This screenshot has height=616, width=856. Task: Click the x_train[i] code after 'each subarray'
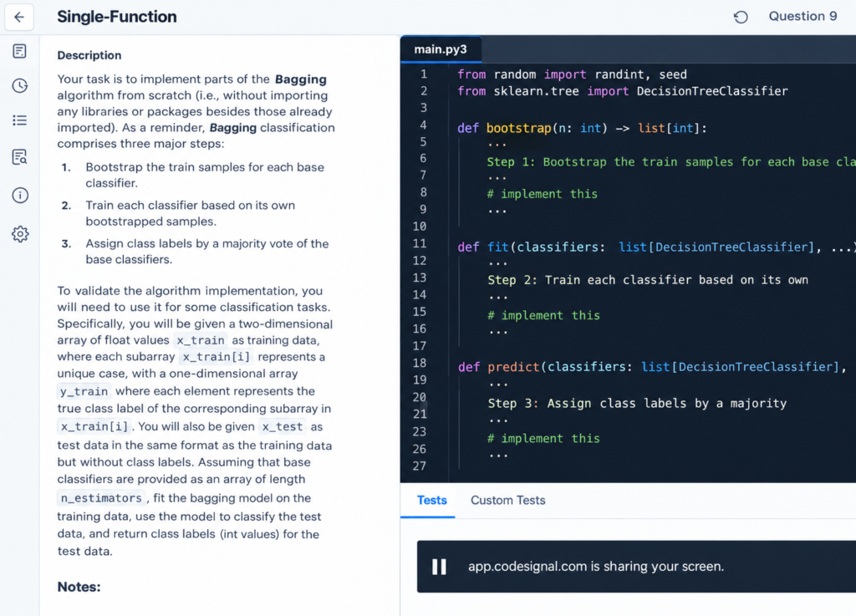[217, 357]
